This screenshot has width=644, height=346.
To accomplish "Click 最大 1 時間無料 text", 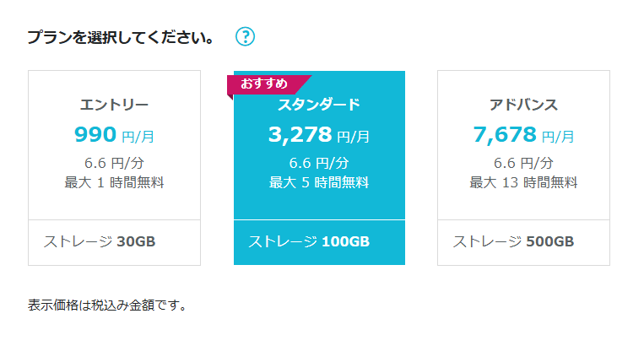I will point(114,182).
